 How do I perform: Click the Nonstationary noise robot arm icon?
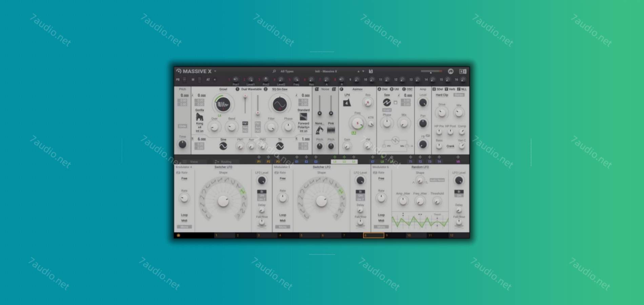pyautogui.click(x=319, y=130)
